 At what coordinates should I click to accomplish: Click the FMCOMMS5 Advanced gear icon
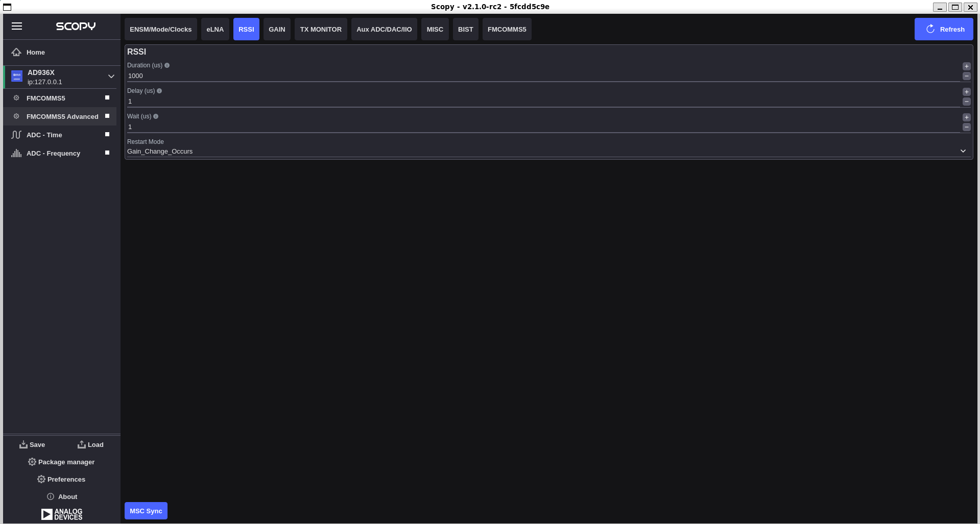[16, 116]
